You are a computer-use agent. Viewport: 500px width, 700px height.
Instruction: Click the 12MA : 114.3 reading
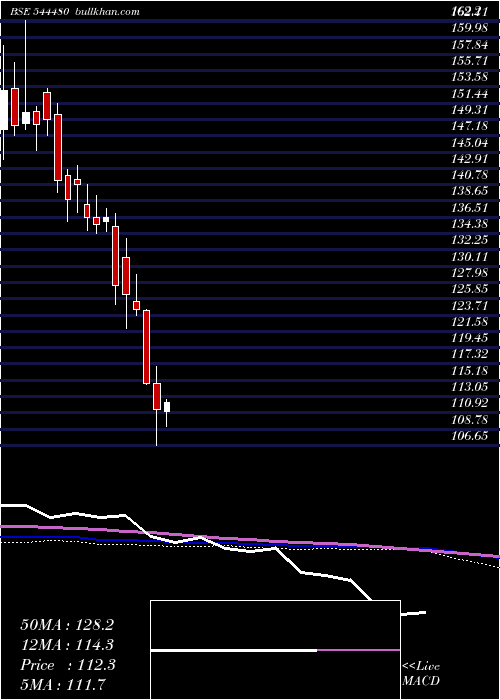coord(67,645)
